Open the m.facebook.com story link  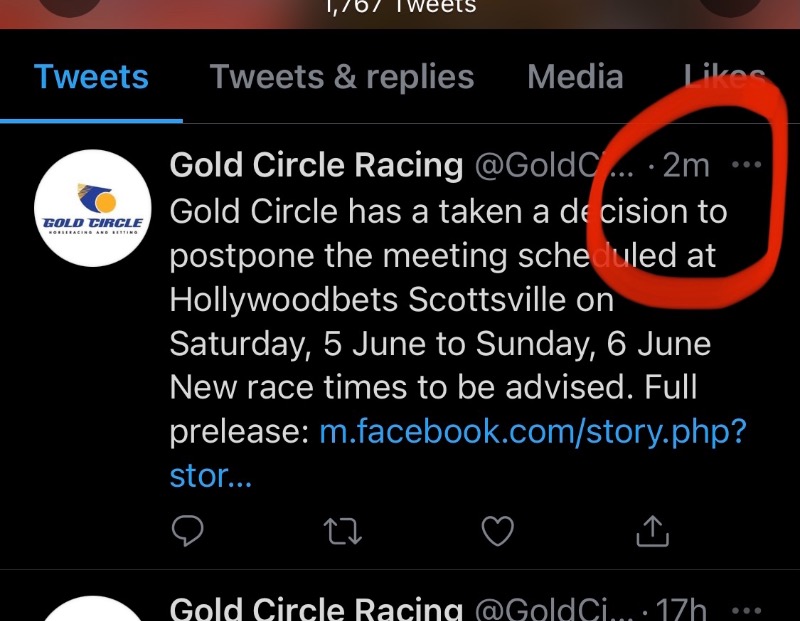tap(533, 432)
